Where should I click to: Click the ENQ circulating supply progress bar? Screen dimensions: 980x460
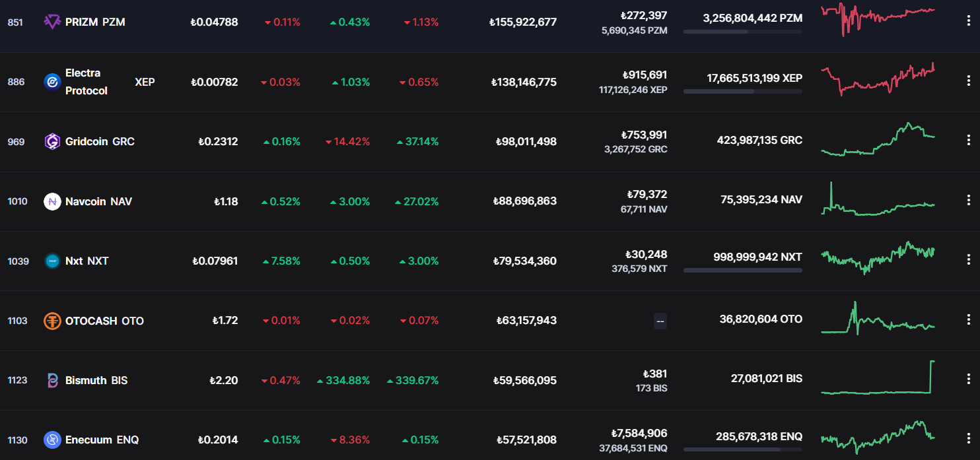[743, 449]
